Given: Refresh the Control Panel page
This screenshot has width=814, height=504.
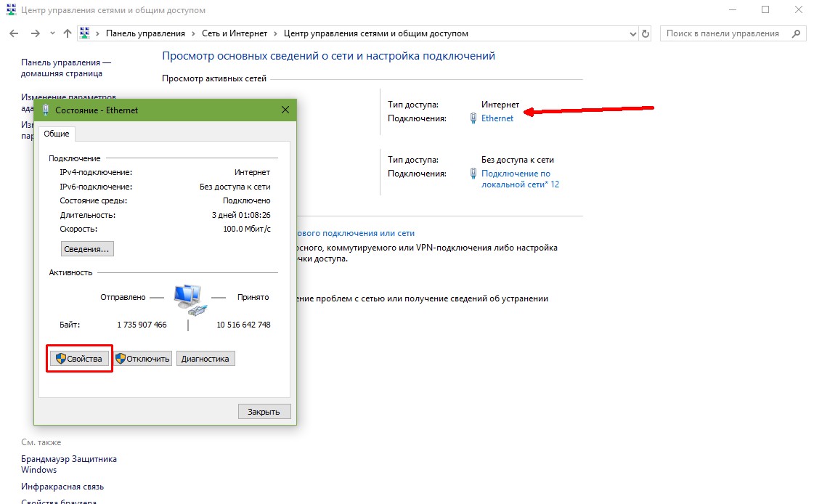Looking at the screenshot, I should [646, 33].
